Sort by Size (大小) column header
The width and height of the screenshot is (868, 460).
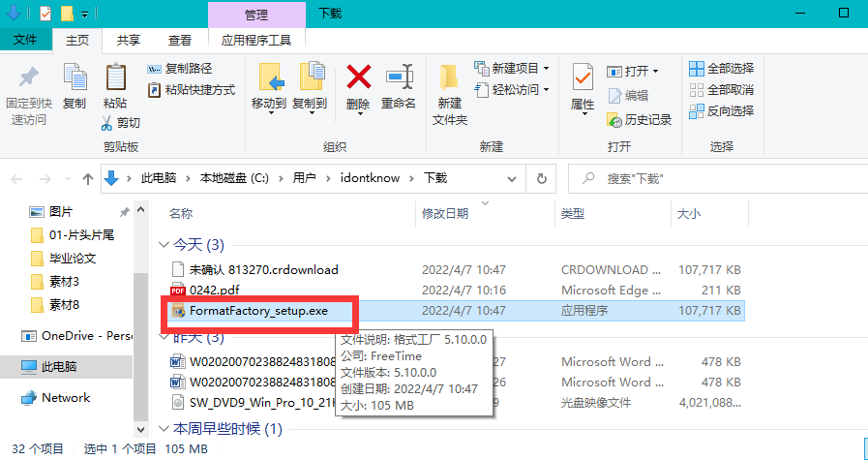[x=689, y=213]
